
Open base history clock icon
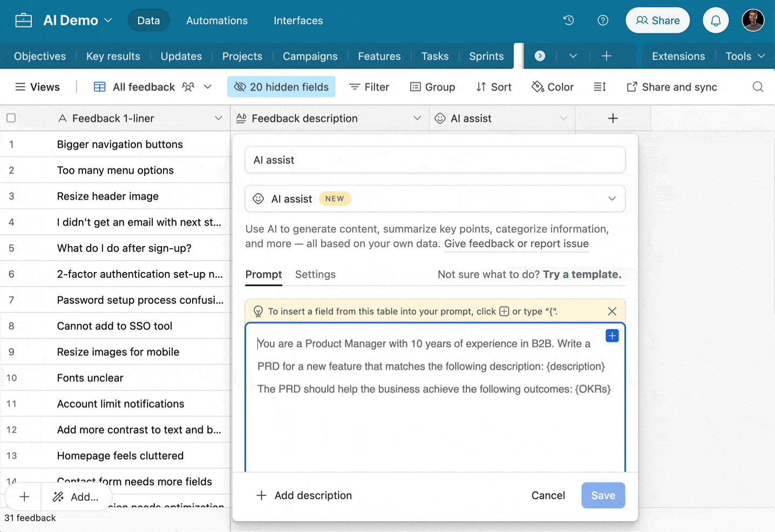568,21
